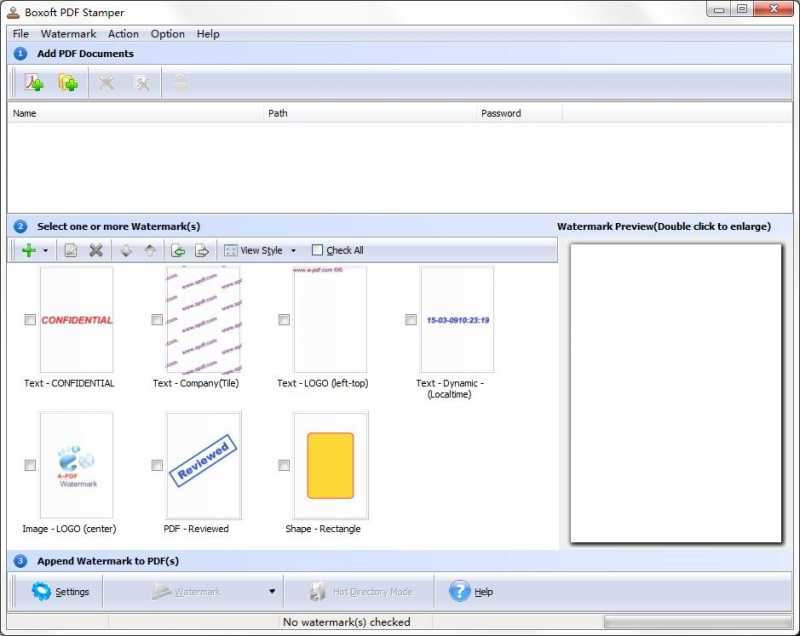
Task: Click the red X delete watermark icon
Action: 96,250
